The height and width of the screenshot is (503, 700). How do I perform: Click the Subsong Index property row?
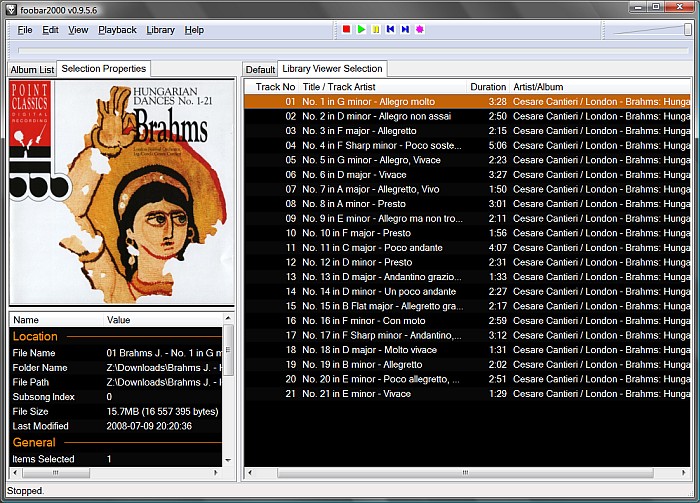116,397
